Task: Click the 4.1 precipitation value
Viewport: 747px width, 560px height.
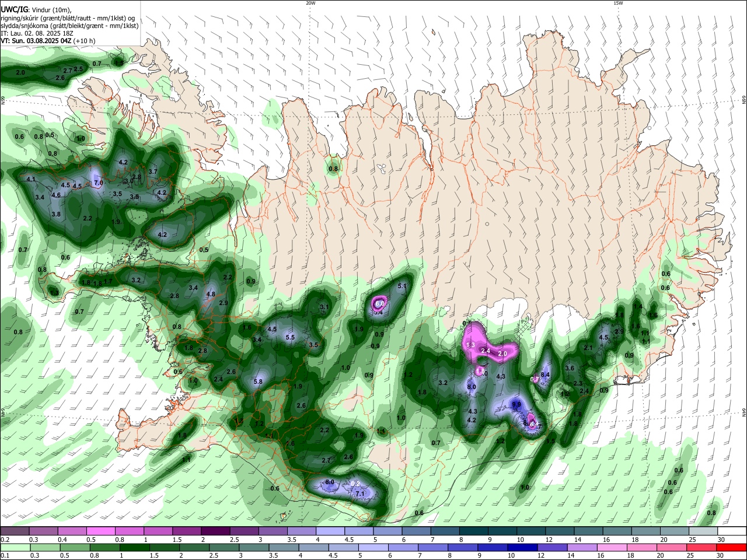Action: [x=31, y=179]
